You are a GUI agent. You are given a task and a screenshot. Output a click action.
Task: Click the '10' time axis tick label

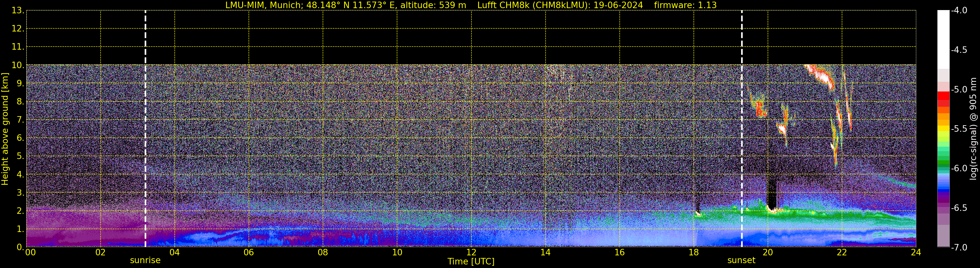[x=397, y=252]
